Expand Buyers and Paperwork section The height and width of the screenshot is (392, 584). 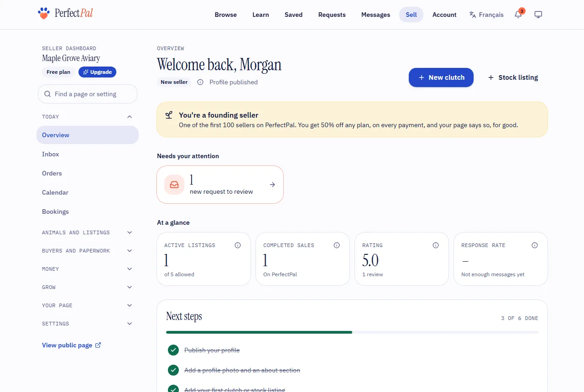point(88,251)
